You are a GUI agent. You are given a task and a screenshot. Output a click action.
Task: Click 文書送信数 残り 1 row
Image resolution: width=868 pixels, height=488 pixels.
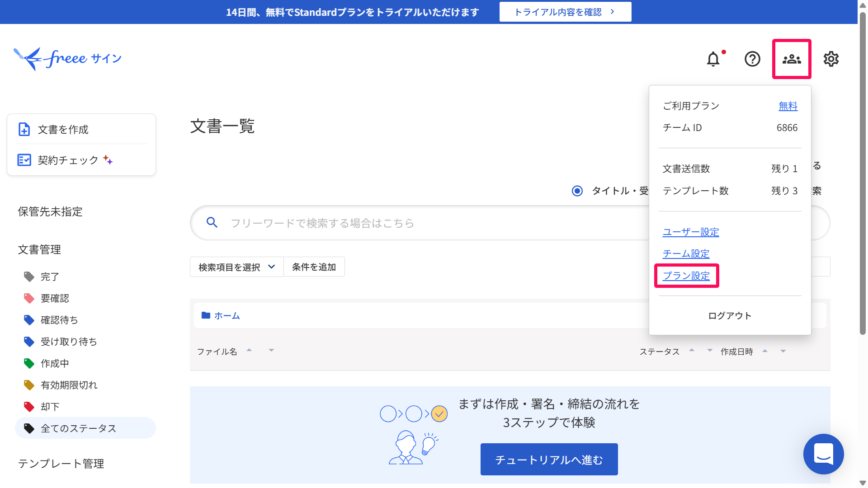click(x=730, y=169)
